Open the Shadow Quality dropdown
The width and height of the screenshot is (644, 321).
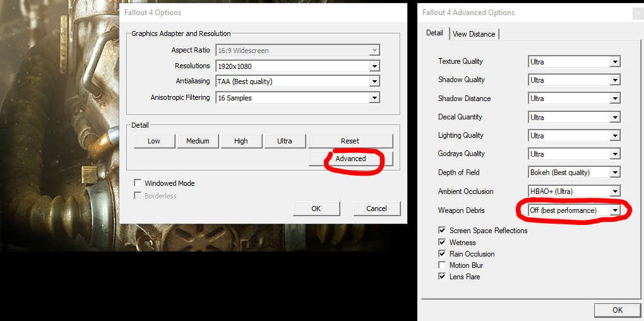click(x=574, y=80)
